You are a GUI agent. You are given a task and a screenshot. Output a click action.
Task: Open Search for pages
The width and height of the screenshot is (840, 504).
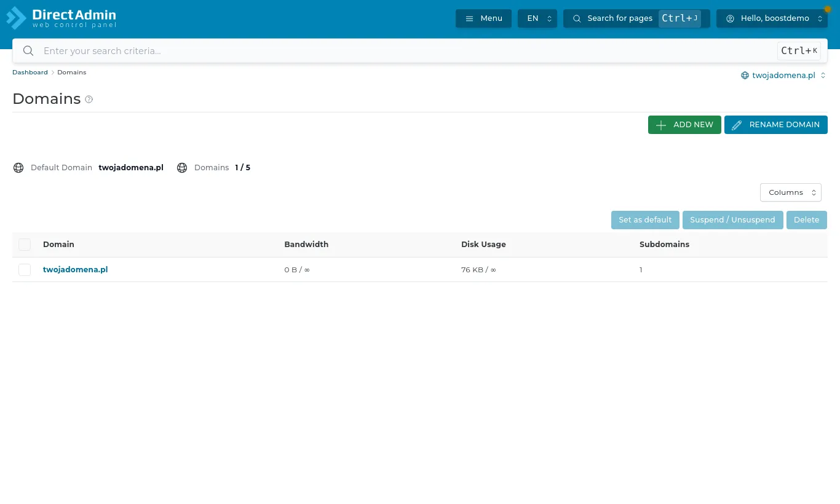pos(636,18)
